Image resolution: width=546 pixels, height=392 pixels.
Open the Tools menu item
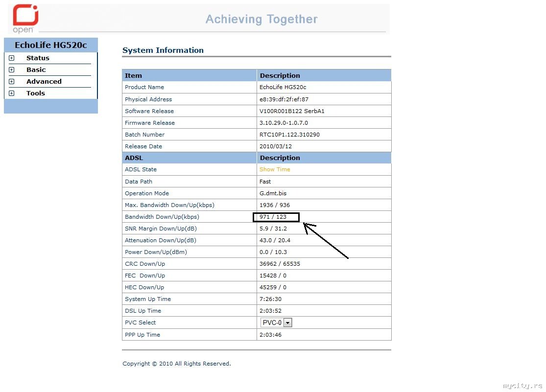pyautogui.click(x=36, y=93)
